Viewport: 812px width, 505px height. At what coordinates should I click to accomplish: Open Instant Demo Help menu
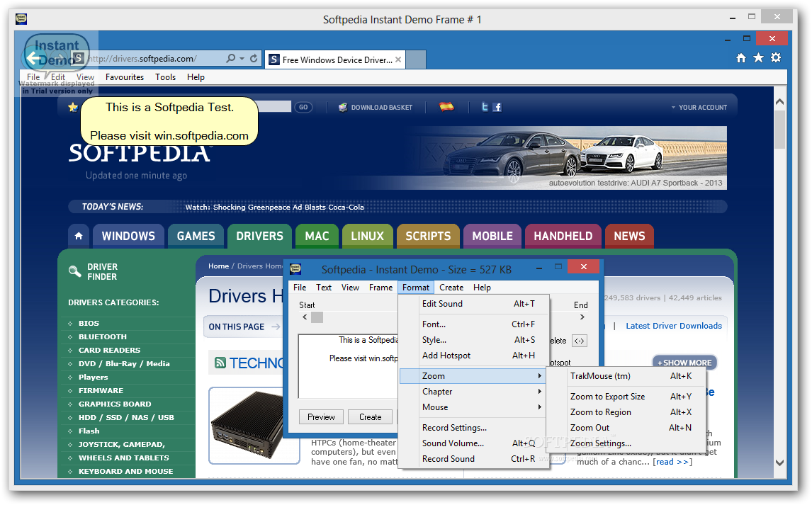pos(482,287)
